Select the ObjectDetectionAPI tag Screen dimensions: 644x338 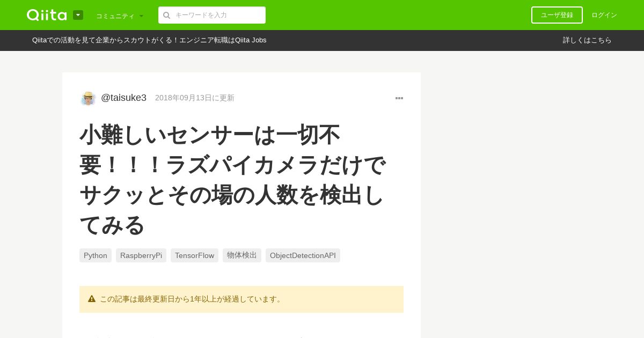(x=303, y=255)
